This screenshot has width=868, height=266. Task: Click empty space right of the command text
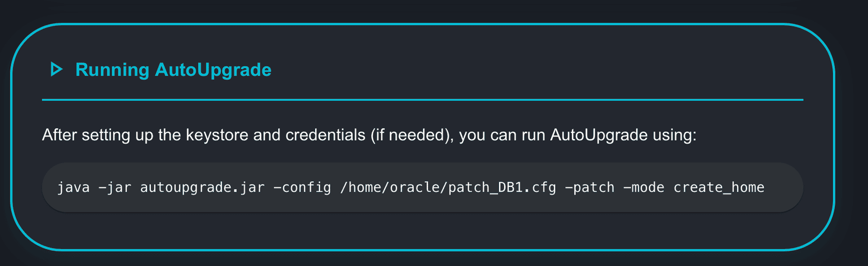784,187
